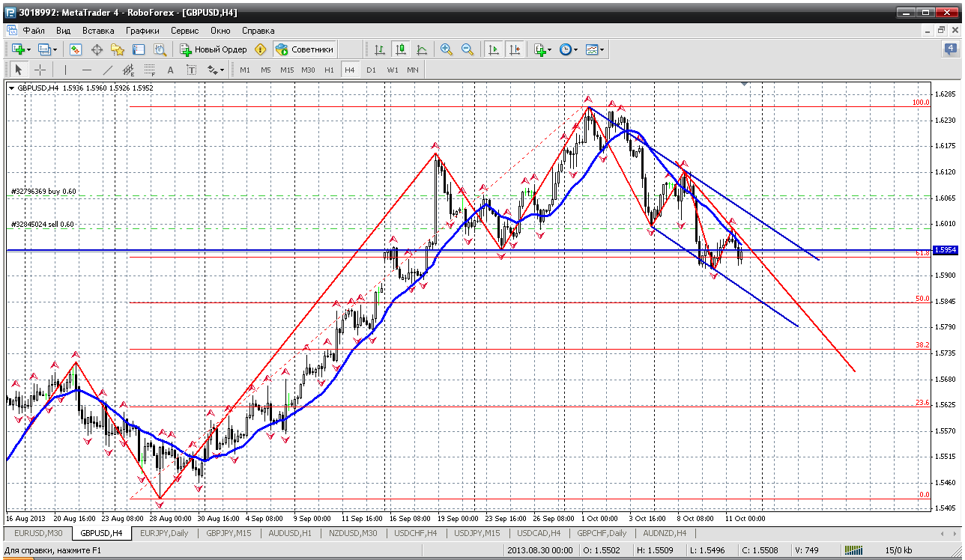Click the zoom in magnifier icon

pos(447,49)
